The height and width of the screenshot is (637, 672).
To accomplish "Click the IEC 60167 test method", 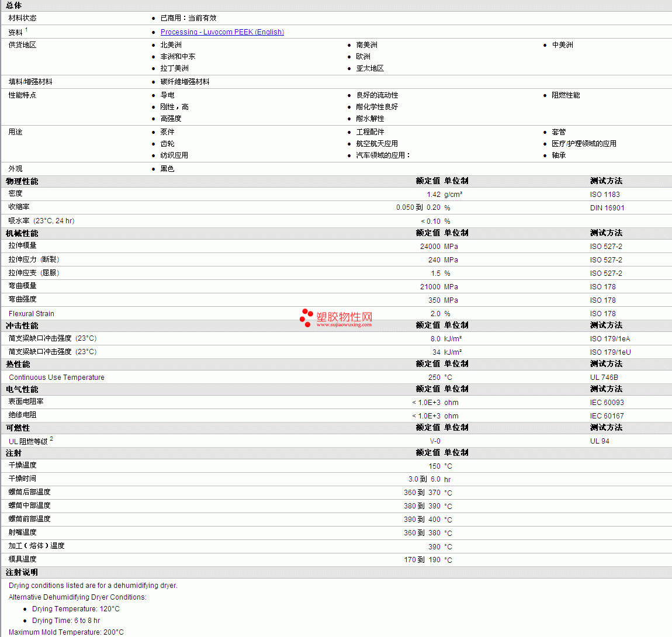I will (x=607, y=416).
